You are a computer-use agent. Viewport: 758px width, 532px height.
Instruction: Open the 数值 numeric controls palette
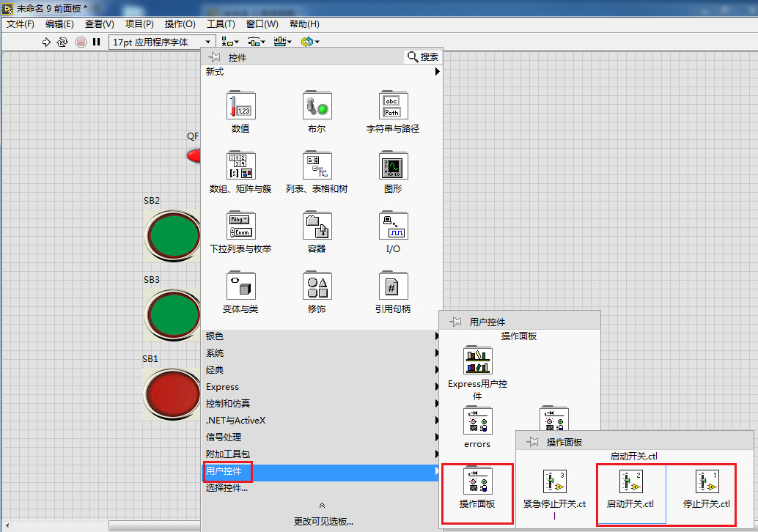(x=240, y=106)
